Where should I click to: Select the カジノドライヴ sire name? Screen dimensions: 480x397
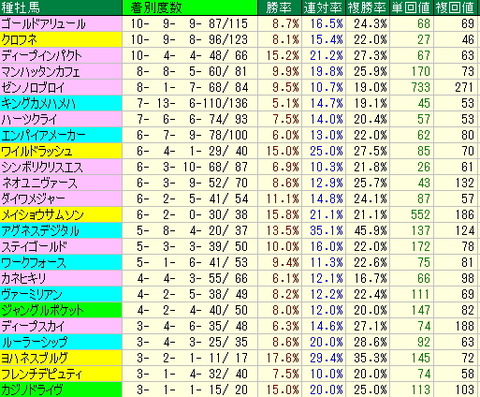[32, 390]
